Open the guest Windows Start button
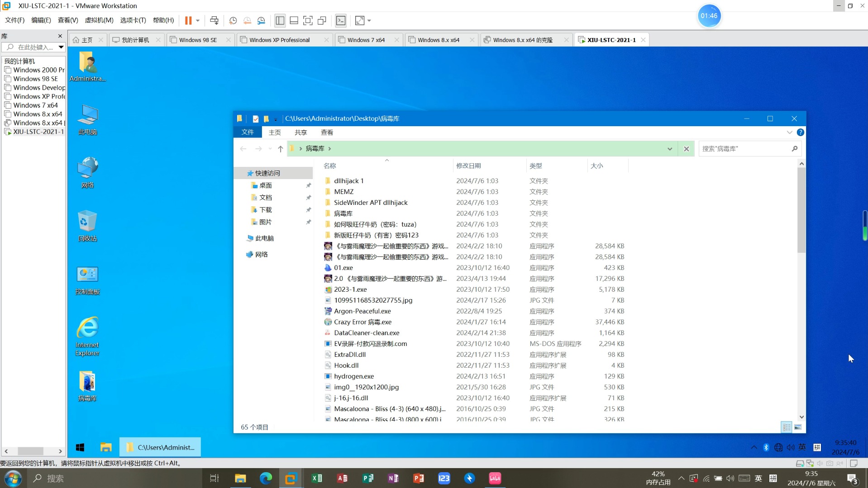868x488 pixels. click(x=80, y=447)
